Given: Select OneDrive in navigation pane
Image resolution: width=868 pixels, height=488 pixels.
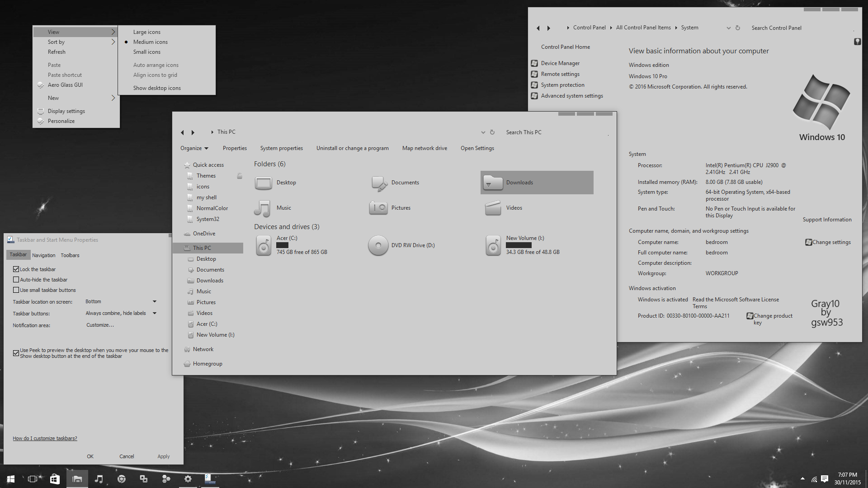Looking at the screenshot, I should (x=204, y=234).
